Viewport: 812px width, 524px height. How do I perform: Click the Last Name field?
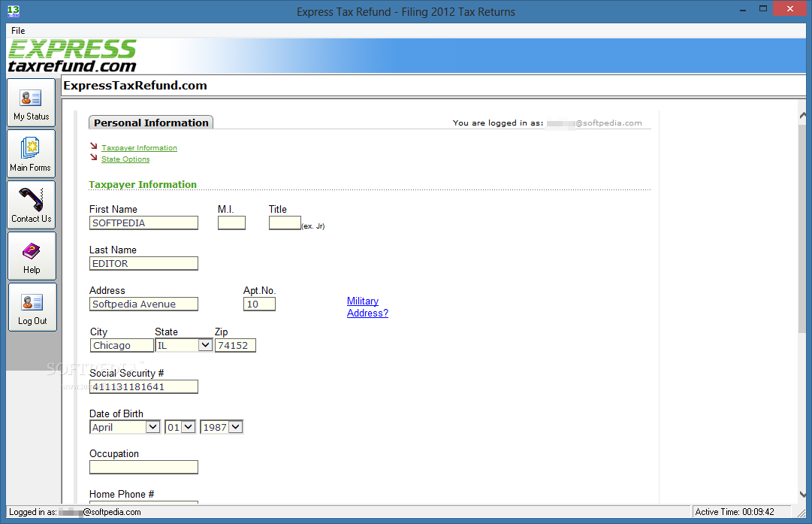click(x=143, y=263)
